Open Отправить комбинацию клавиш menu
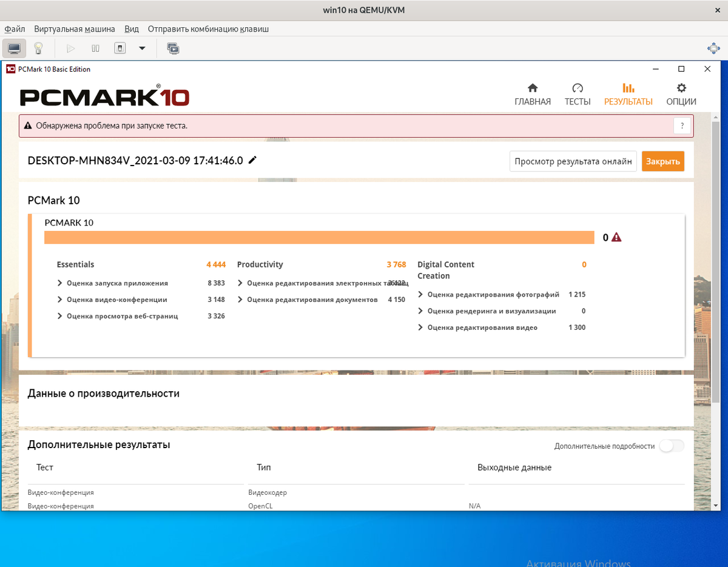The width and height of the screenshot is (728, 567). pyautogui.click(x=208, y=29)
